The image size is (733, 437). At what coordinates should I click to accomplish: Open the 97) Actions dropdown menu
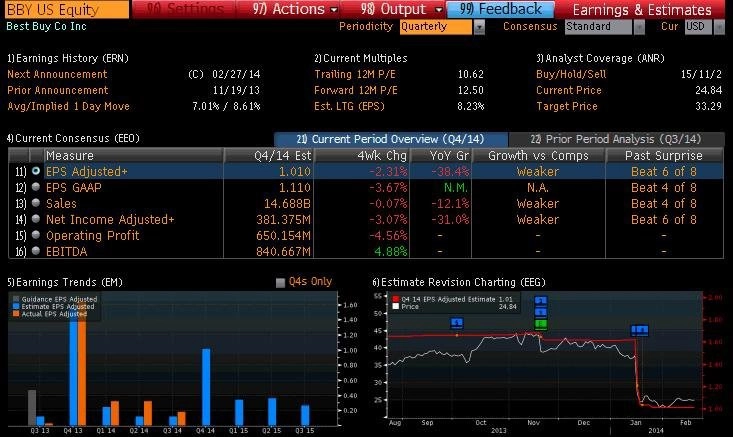[x=295, y=9]
